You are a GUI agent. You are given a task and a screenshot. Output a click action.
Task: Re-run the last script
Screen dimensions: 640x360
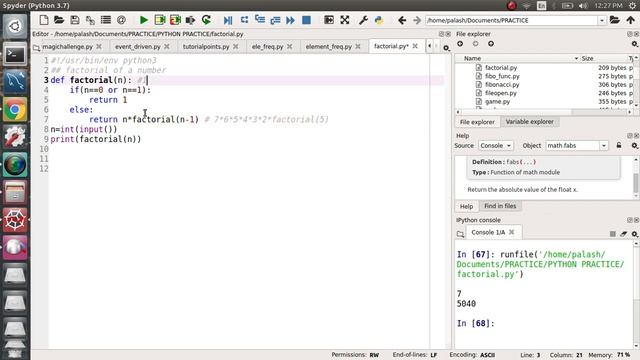206,20
